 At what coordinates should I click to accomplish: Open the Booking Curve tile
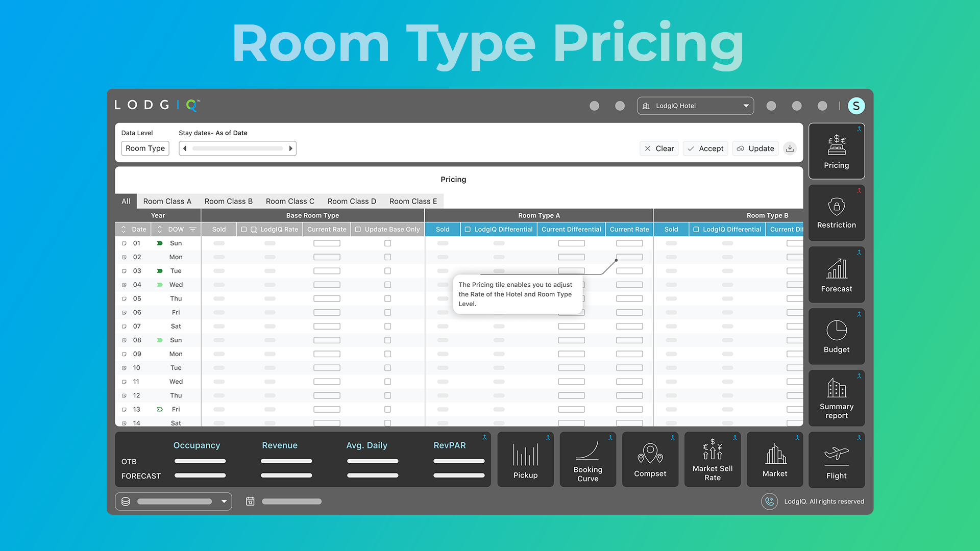[x=587, y=460]
